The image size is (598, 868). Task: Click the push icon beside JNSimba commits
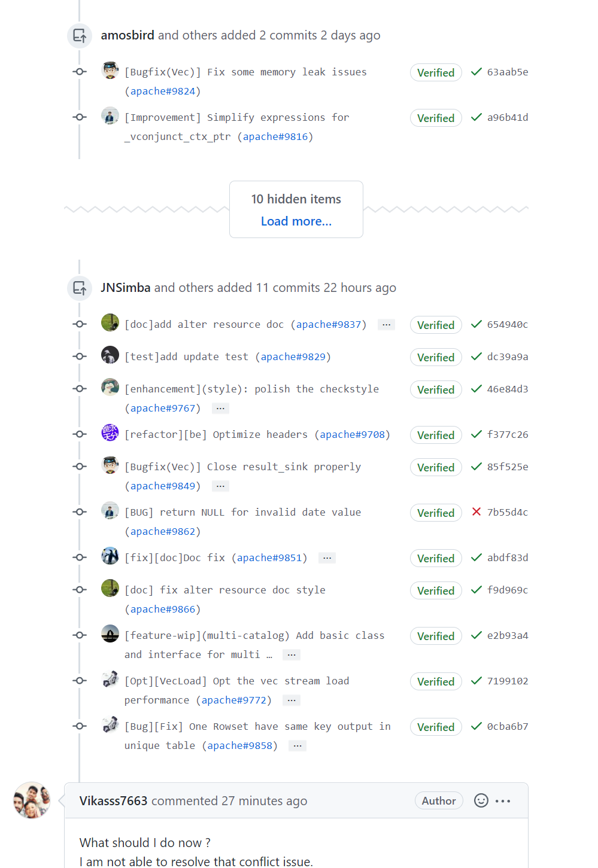[x=80, y=288]
